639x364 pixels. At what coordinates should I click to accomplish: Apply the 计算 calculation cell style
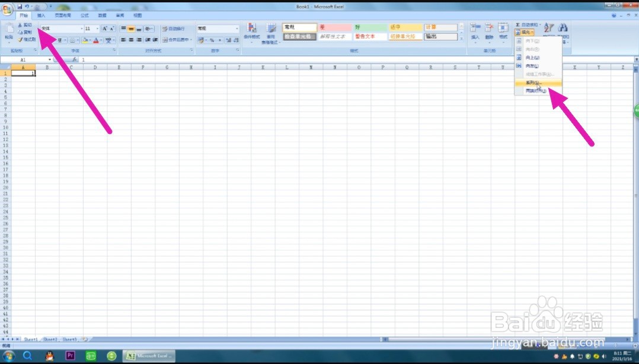[x=440, y=27]
